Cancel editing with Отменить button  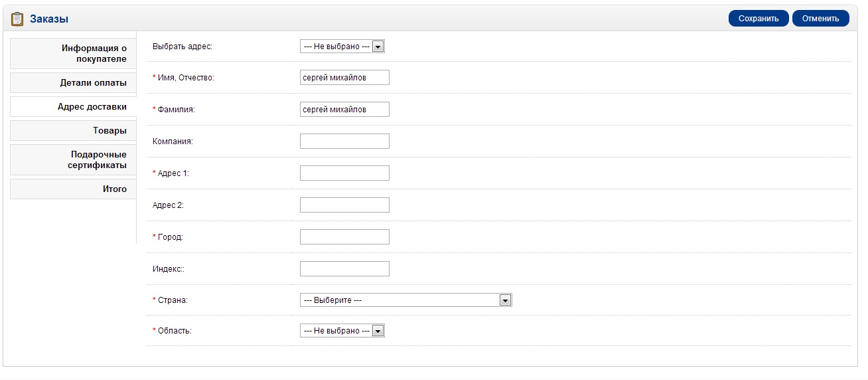click(821, 19)
